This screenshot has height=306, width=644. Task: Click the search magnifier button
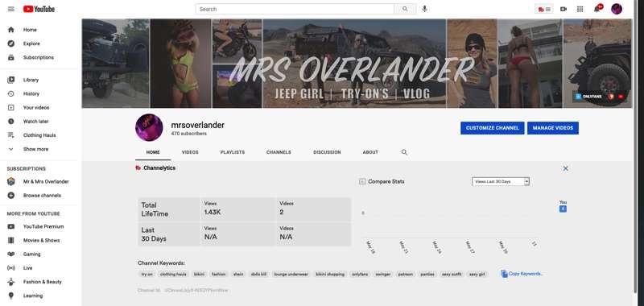tap(405, 9)
